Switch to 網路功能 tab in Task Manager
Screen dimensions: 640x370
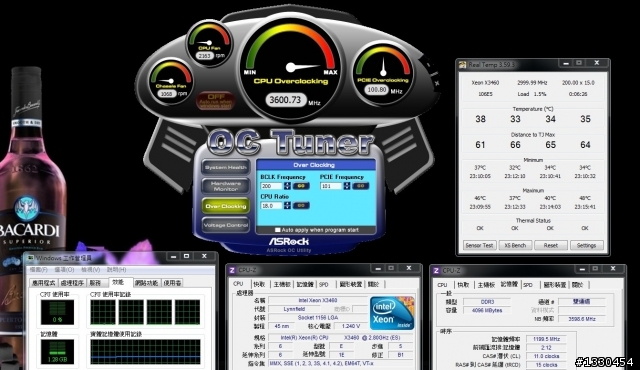pos(146,283)
